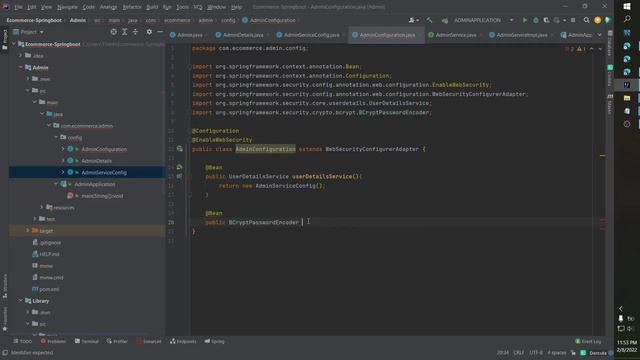Switch to AdminServiceConfig.java editor tab
This screenshot has width=640, height=360.
point(309,35)
